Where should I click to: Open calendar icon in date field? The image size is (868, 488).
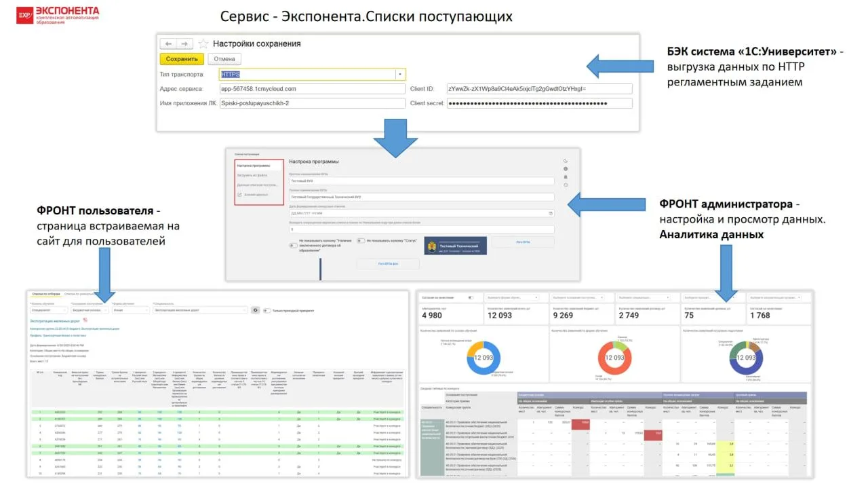tap(550, 213)
